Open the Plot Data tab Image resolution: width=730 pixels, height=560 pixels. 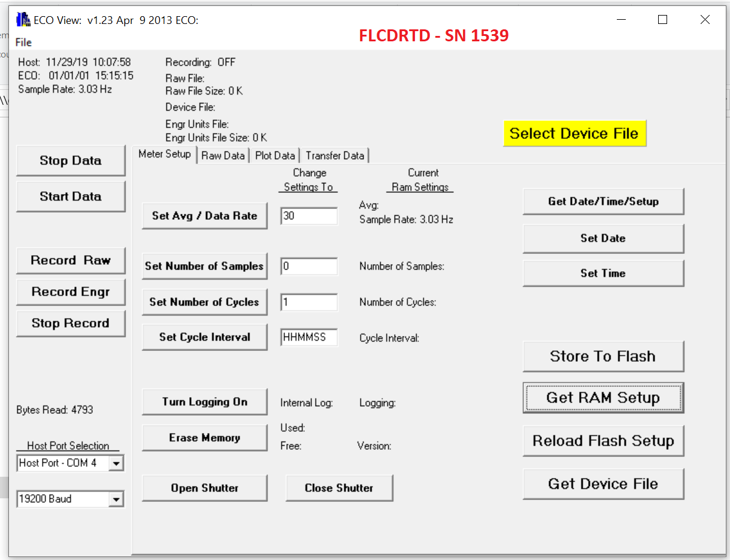point(275,156)
